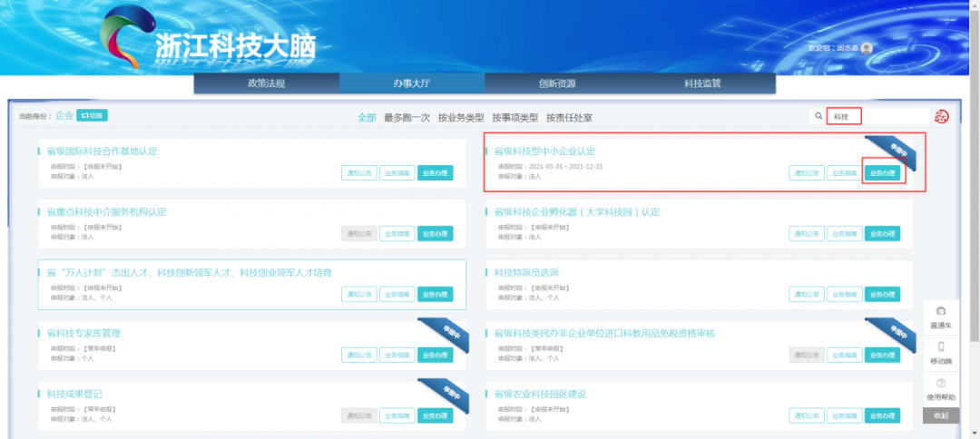Click 业务办理 for 科技特派员选派
This screenshot has height=439, width=980.
point(883,294)
